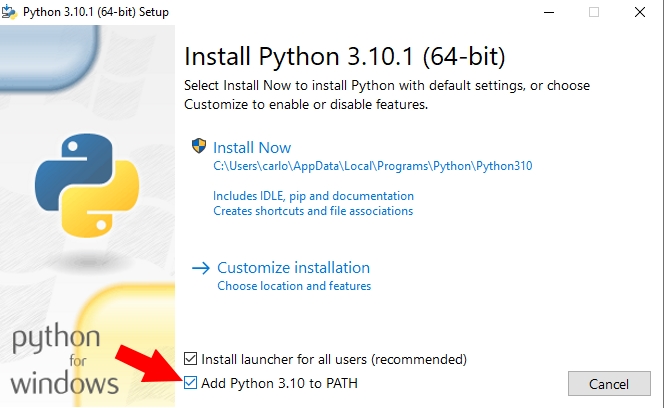
Task: Click the red arrow pointing at the PATH option
Action: point(147,368)
